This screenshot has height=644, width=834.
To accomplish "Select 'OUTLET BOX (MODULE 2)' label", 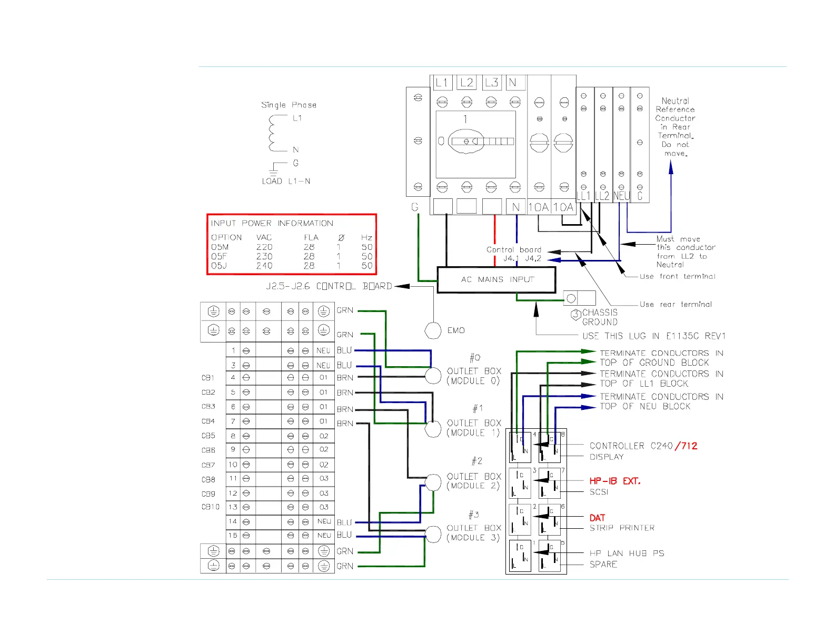I will (474, 481).
